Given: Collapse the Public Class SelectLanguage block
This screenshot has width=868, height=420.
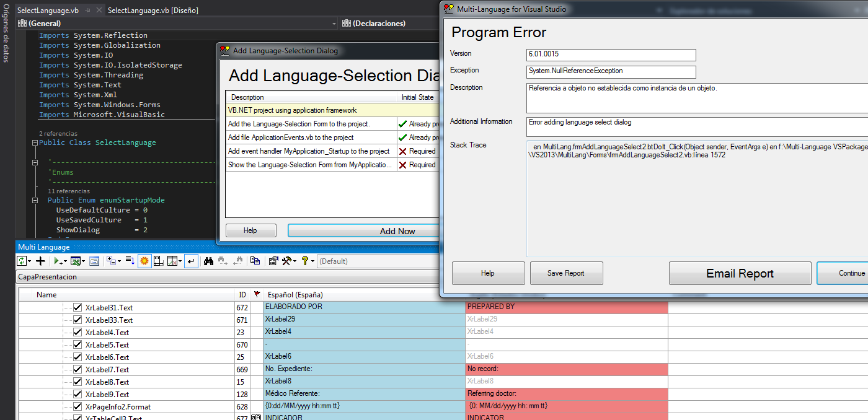Looking at the screenshot, I should point(34,142).
